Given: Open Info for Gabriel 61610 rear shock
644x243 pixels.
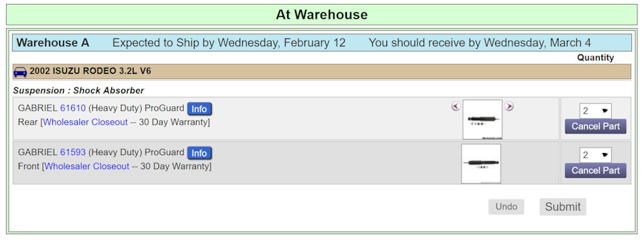Looking at the screenshot, I should pos(200,109).
